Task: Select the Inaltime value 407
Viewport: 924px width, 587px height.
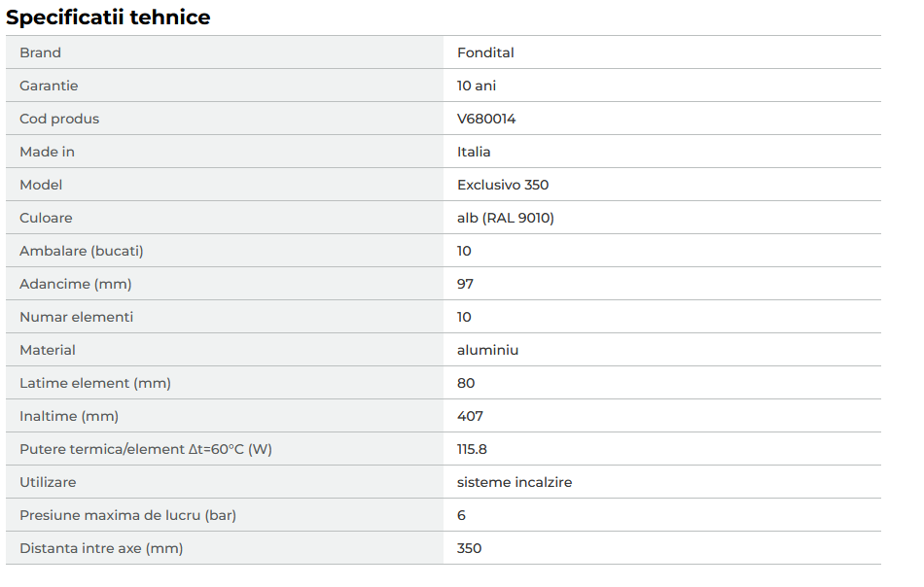Action: tap(470, 416)
